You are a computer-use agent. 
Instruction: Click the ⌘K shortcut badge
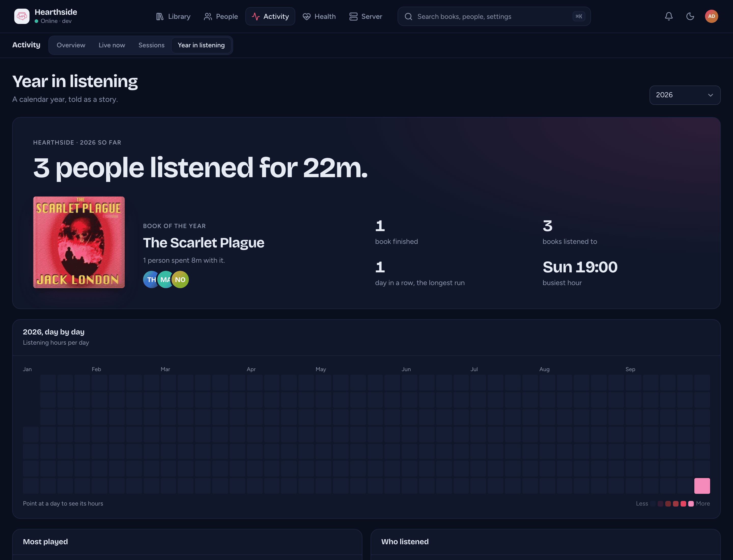(x=579, y=16)
